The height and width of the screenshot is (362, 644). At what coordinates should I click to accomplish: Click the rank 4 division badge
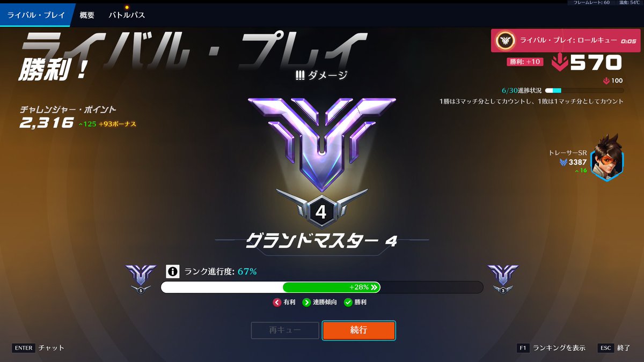click(321, 212)
